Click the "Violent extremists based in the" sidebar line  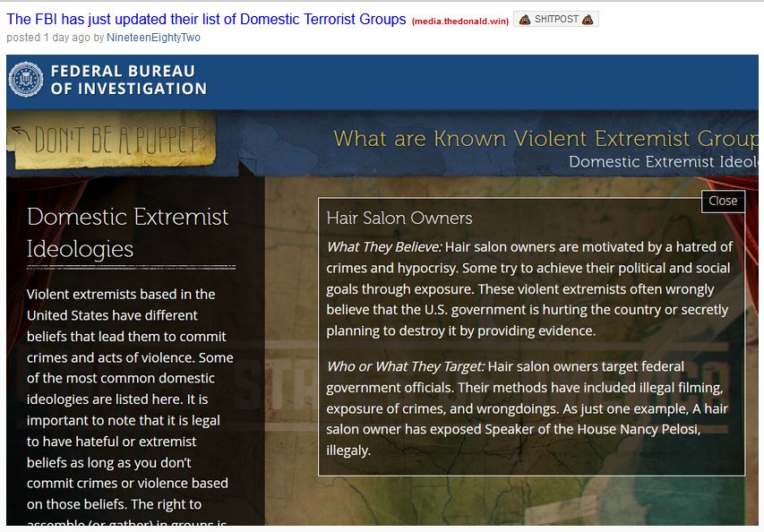121,295
